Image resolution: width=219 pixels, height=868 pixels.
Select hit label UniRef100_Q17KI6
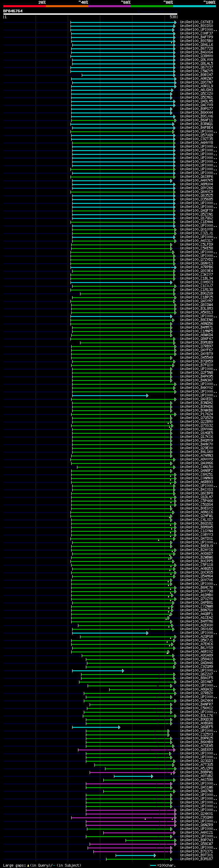click(x=196, y=437)
